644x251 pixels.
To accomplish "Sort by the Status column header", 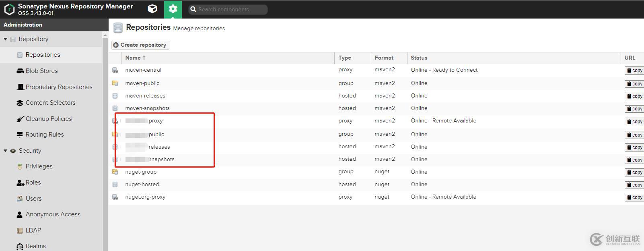I will click(514, 58).
